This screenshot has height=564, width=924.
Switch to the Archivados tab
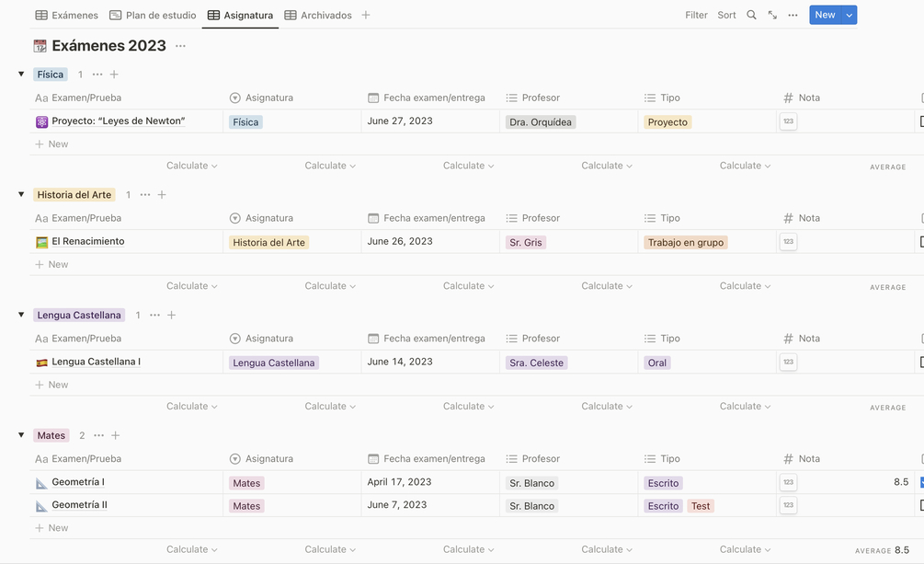(318, 16)
